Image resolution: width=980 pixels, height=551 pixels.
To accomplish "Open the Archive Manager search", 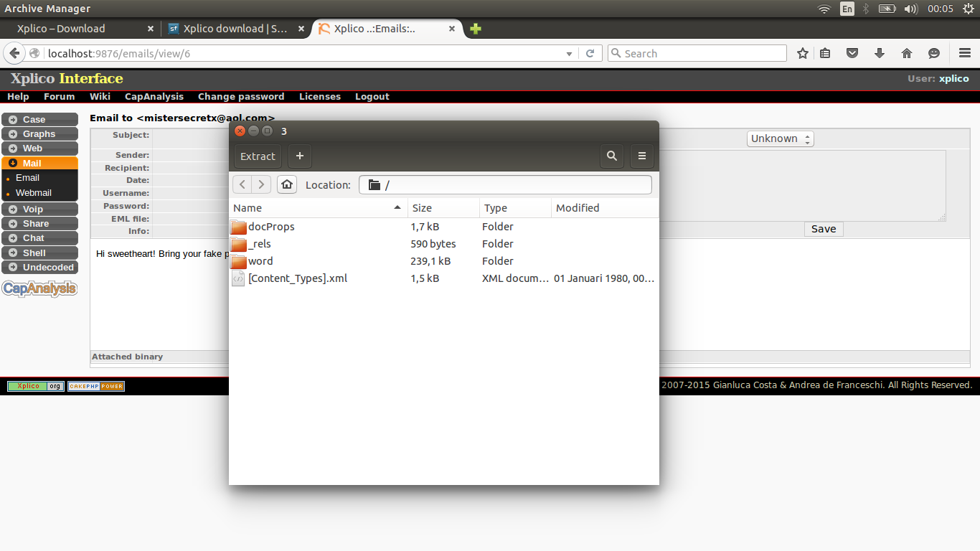I will click(x=611, y=156).
